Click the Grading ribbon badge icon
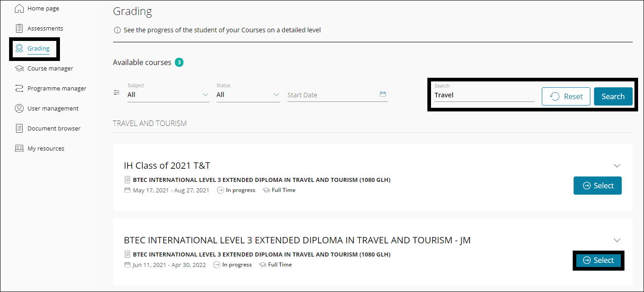This screenshot has width=644, height=292. (x=19, y=49)
